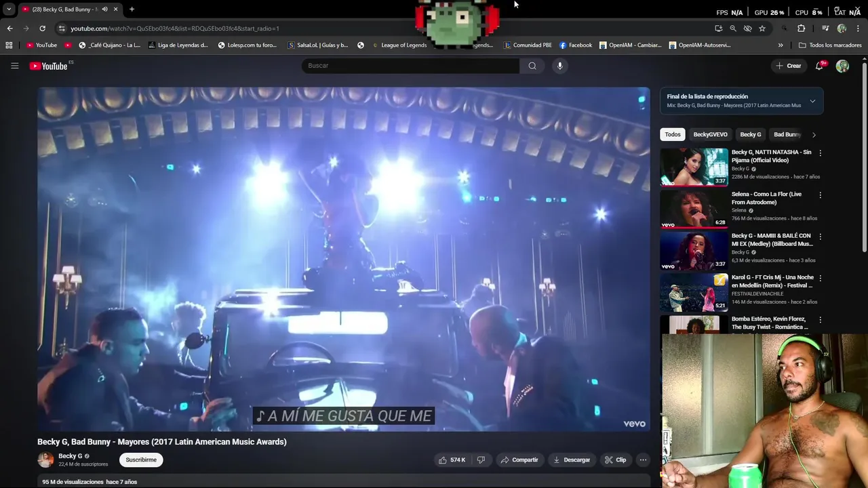Open YouTube notifications bell
Screen dimensions: 868x488
[819, 66]
